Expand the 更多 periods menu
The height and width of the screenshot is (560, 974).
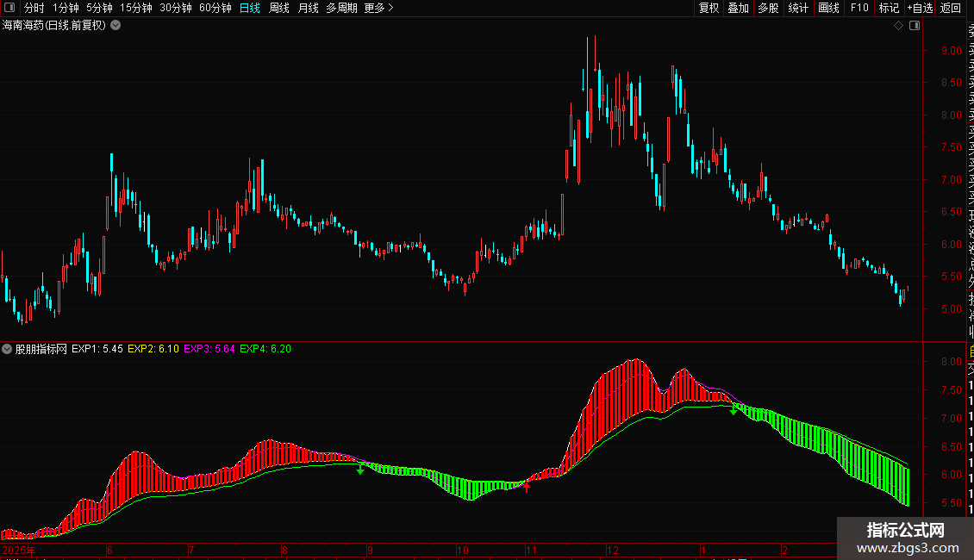(378, 8)
